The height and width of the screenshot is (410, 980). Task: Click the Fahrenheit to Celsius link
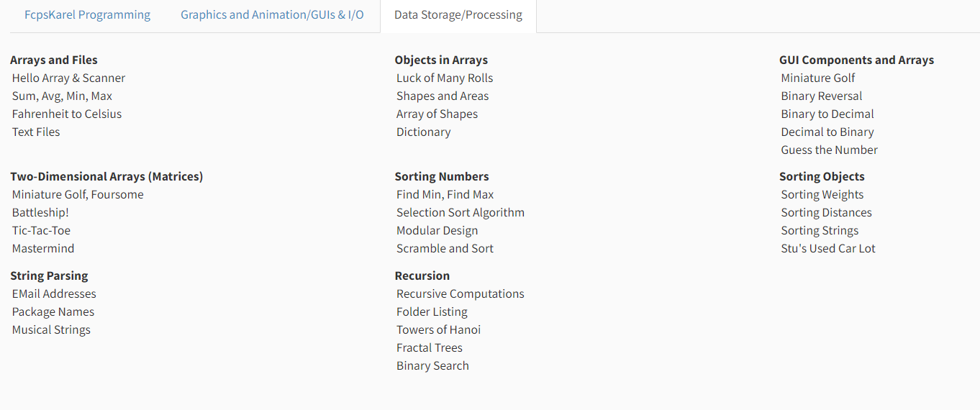67,114
